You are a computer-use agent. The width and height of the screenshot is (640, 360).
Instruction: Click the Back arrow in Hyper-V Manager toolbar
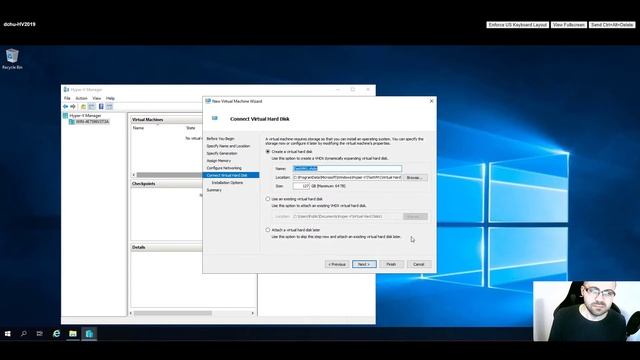coord(65,107)
